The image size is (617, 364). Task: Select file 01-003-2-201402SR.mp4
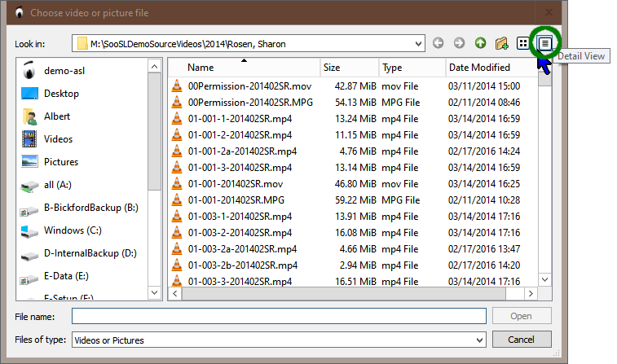click(240, 233)
